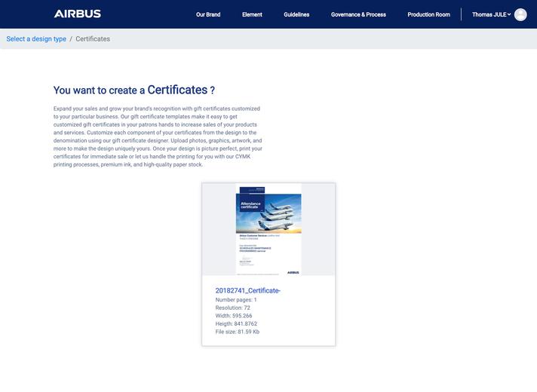
Task: Click the You want to create a Certificates heading
Action: click(x=134, y=90)
